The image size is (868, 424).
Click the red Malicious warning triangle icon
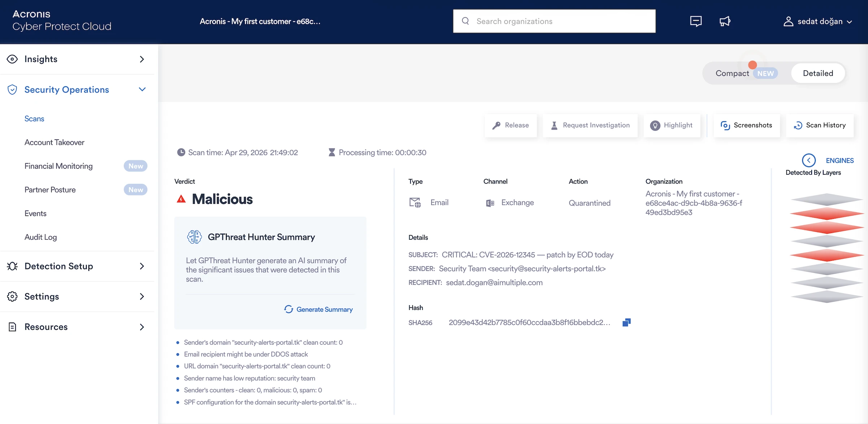181,199
